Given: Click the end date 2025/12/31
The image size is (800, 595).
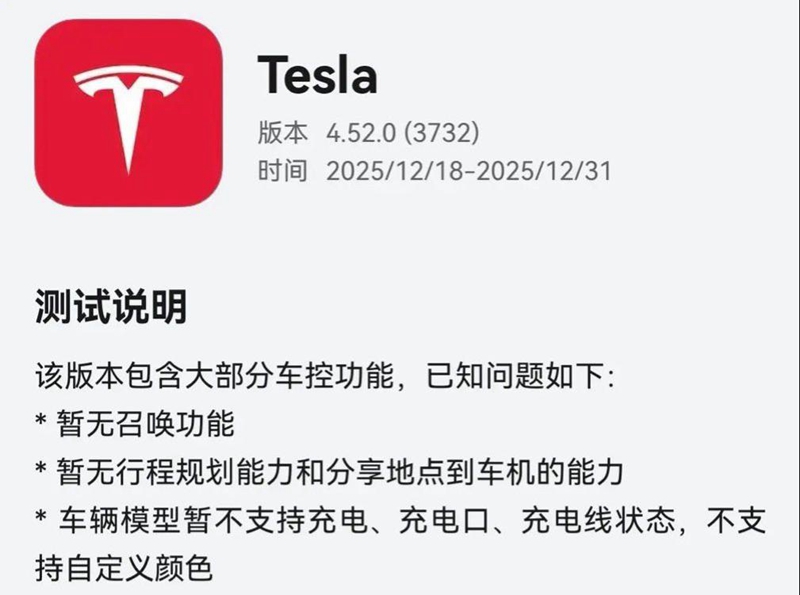Looking at the screenshot, I should click(x=543, y=171).
